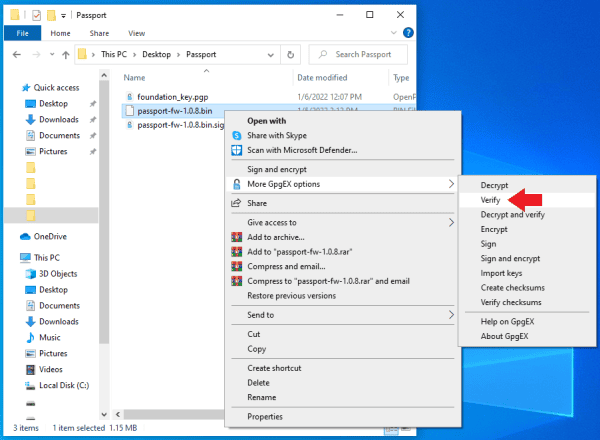
Task: Click the Pictures icon under This PC
Action: tap(31, 354)
